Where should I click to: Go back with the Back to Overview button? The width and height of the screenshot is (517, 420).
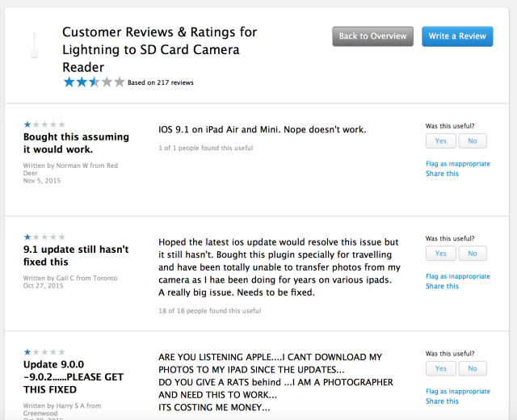click(x=372, y=36)
